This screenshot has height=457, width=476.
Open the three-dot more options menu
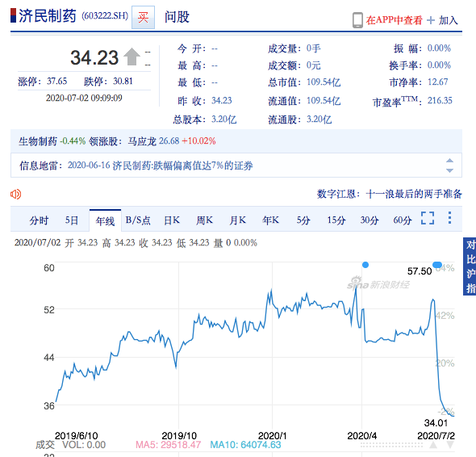(x=450, y=217)
